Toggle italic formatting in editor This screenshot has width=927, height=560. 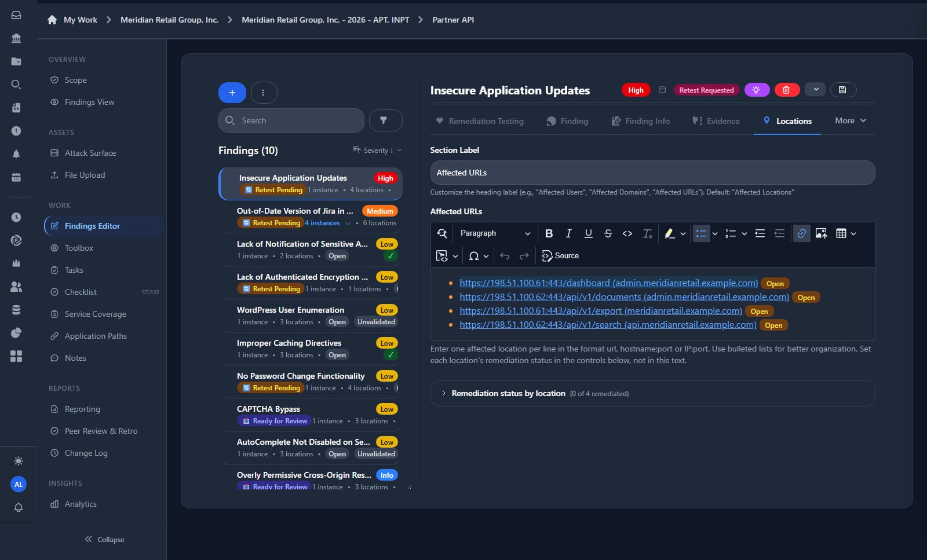568,233
